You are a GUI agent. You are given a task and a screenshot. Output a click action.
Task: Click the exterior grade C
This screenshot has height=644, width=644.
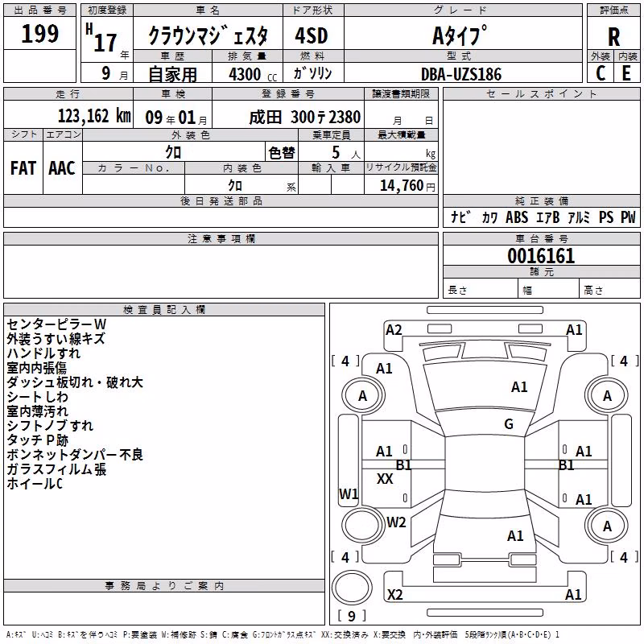600,73
